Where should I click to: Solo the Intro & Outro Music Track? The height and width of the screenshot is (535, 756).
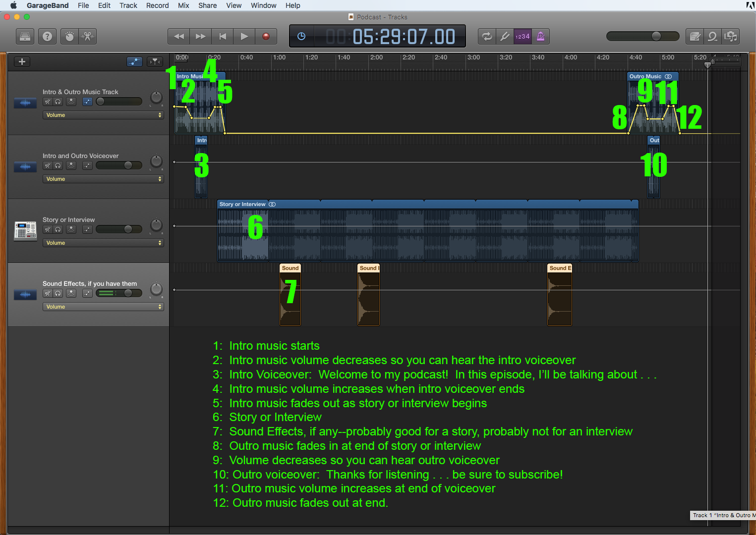[58, 102]
